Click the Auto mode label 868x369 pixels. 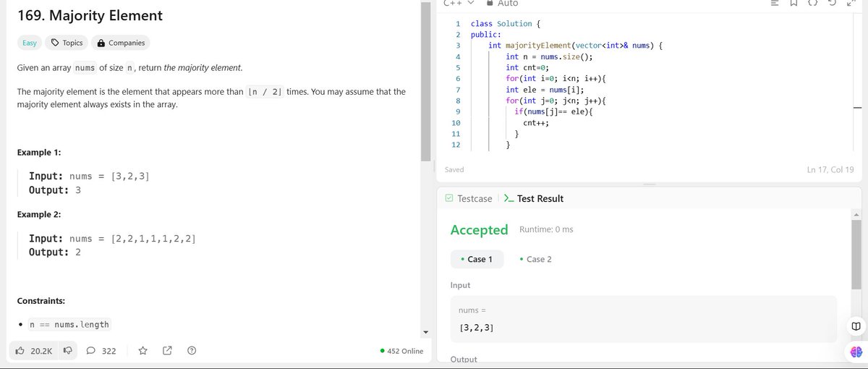pos(508,4)
